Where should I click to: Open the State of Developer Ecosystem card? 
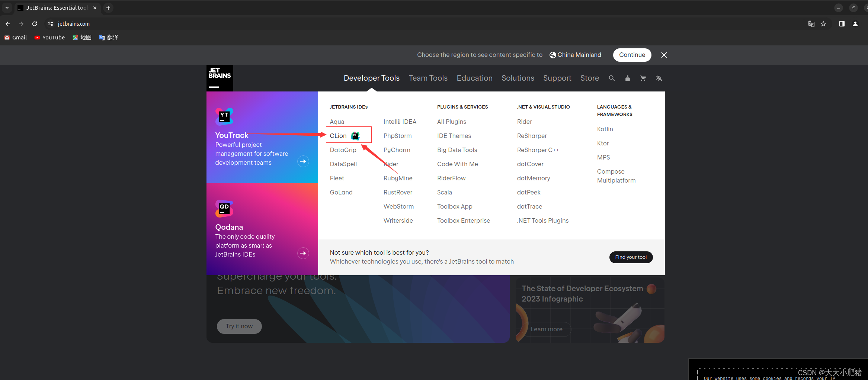590,310
